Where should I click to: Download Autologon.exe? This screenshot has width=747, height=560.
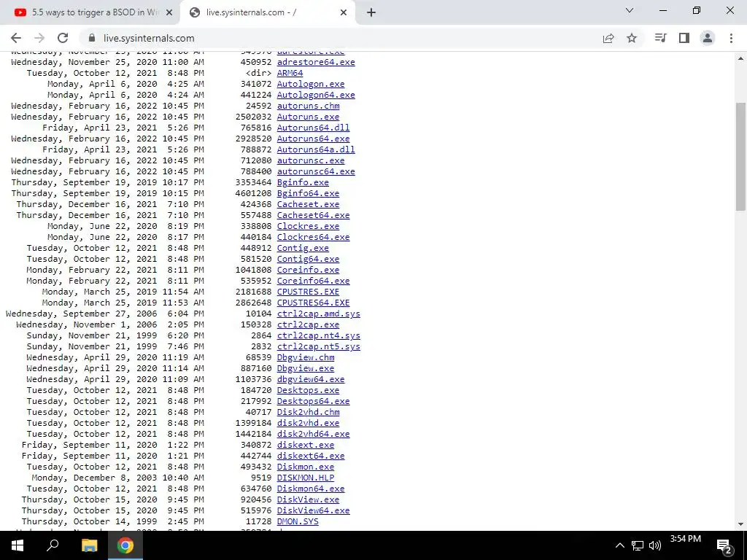click(311, 84)
